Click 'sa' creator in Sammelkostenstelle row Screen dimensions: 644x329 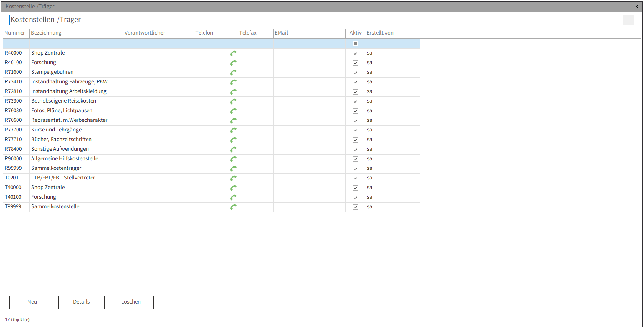point(369,207)
